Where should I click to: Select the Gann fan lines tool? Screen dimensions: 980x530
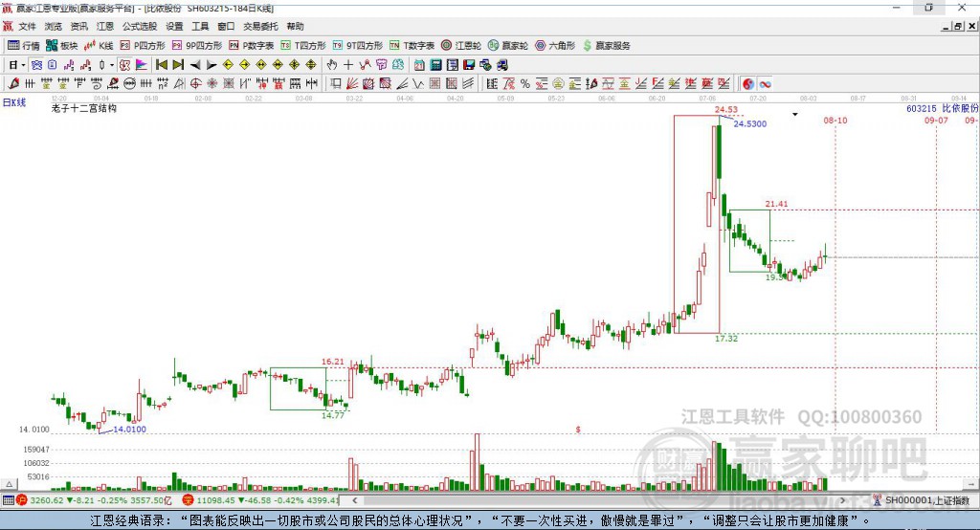click(352, 84)
